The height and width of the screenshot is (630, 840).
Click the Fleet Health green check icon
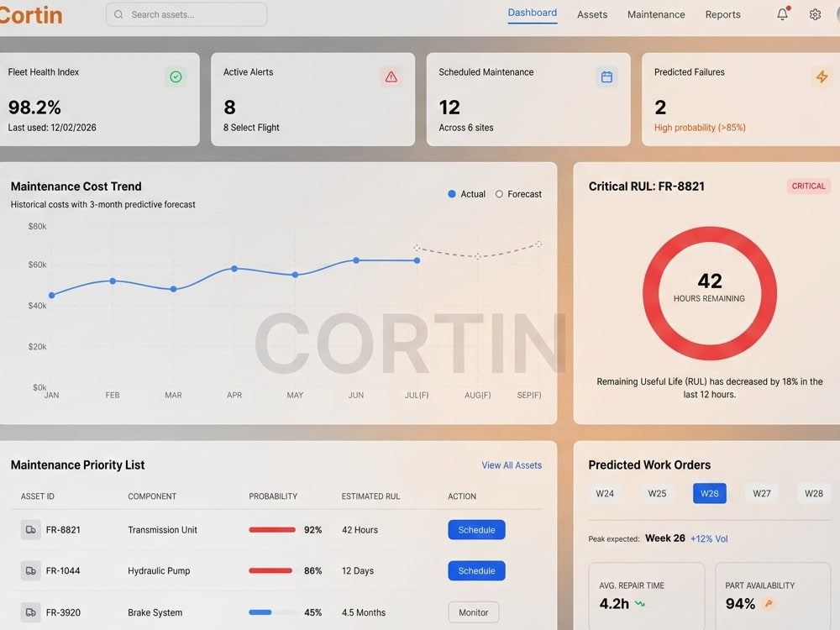[176, 76]
